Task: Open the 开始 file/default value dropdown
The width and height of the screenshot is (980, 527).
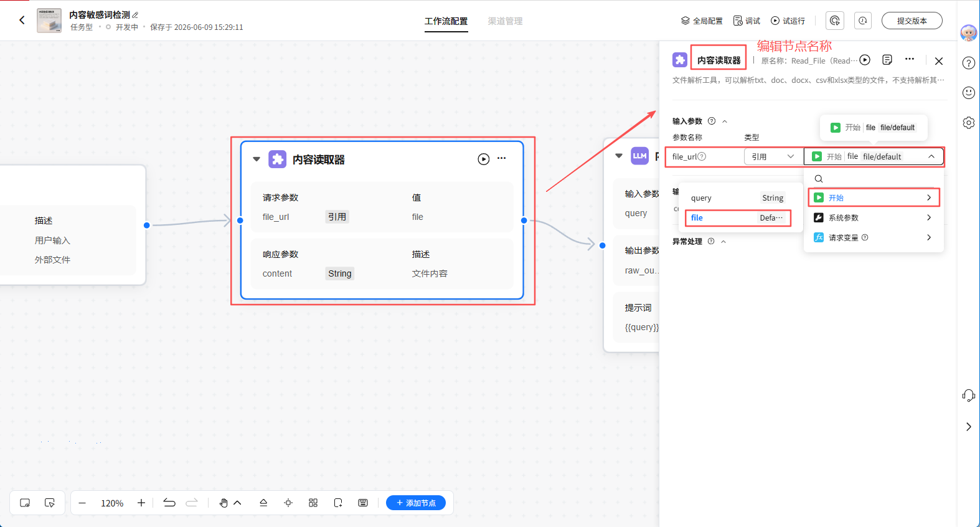Action: tap(874, 156)
